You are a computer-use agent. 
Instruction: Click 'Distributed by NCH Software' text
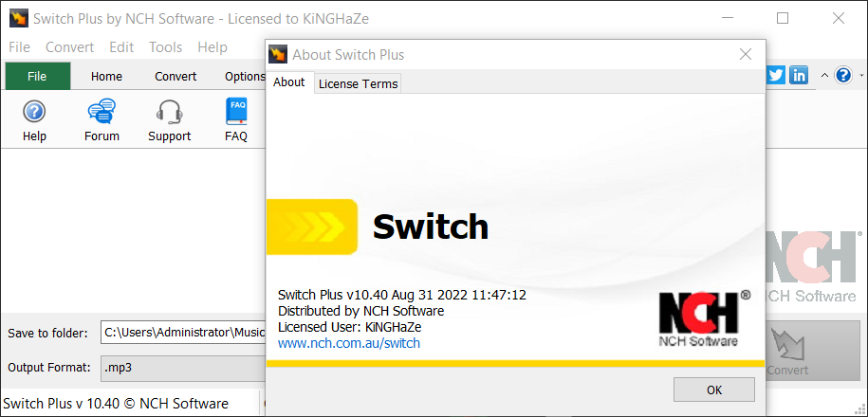tap(360, 311)
